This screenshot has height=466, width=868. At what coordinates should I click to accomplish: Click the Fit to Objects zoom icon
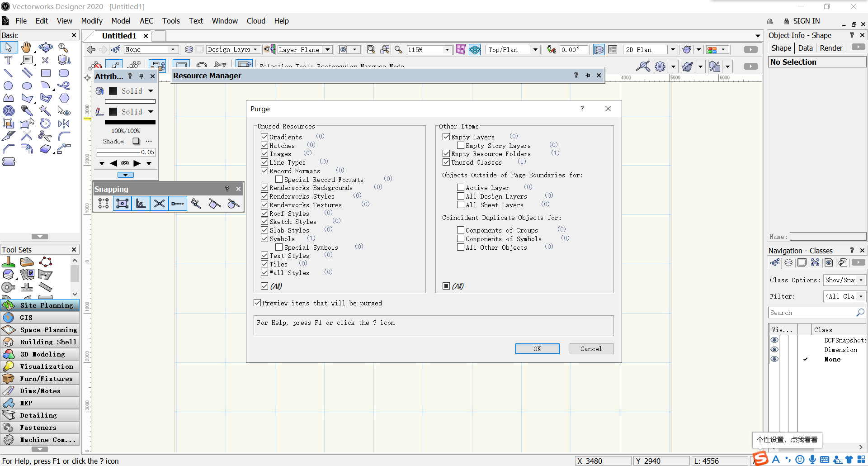click(385, 49)
